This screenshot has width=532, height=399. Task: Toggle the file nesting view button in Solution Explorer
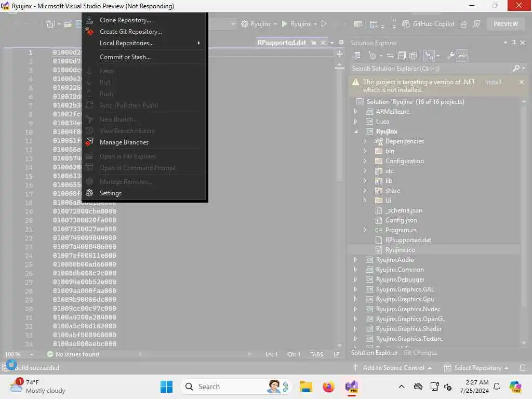429,56
